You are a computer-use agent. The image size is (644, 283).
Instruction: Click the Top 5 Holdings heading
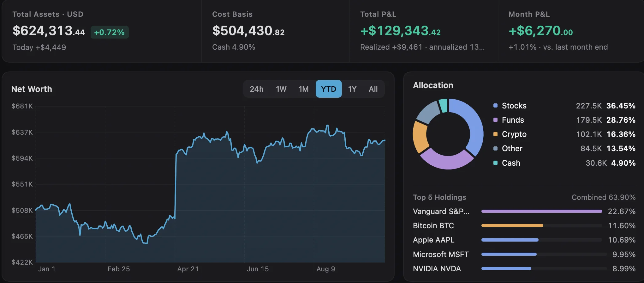pos(439,197)
